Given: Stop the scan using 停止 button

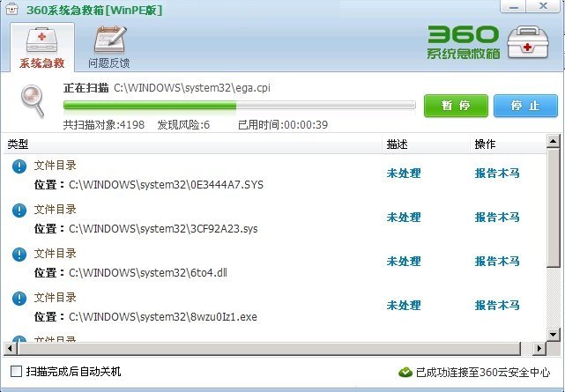Looking at the screenshot, I should [x=525, y=106].
